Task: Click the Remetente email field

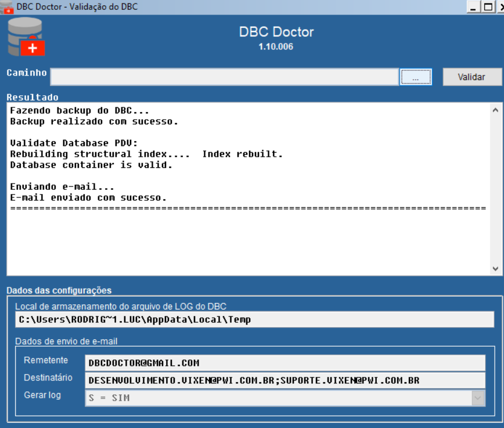Action: tap(285, 363)
